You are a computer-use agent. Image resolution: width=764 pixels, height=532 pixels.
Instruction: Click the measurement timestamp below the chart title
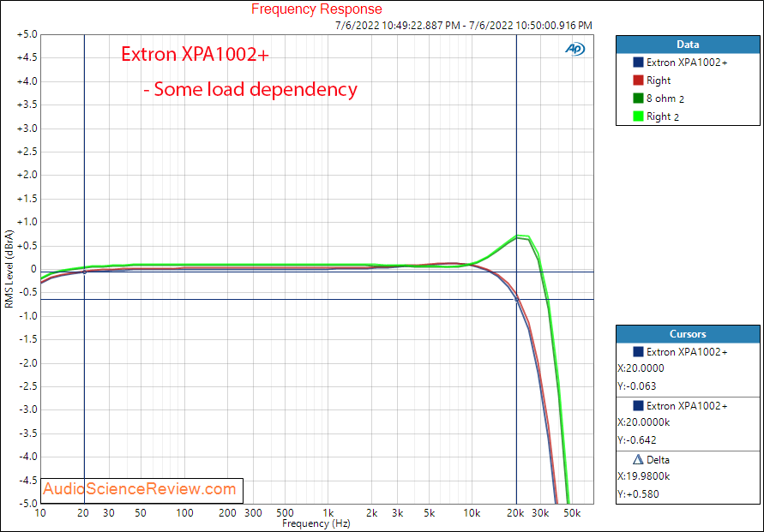point(464,26)
